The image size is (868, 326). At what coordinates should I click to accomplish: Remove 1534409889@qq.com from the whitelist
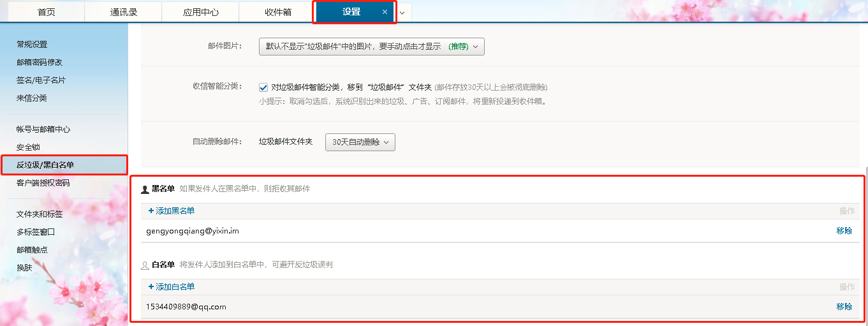click(x=844, y=307)
